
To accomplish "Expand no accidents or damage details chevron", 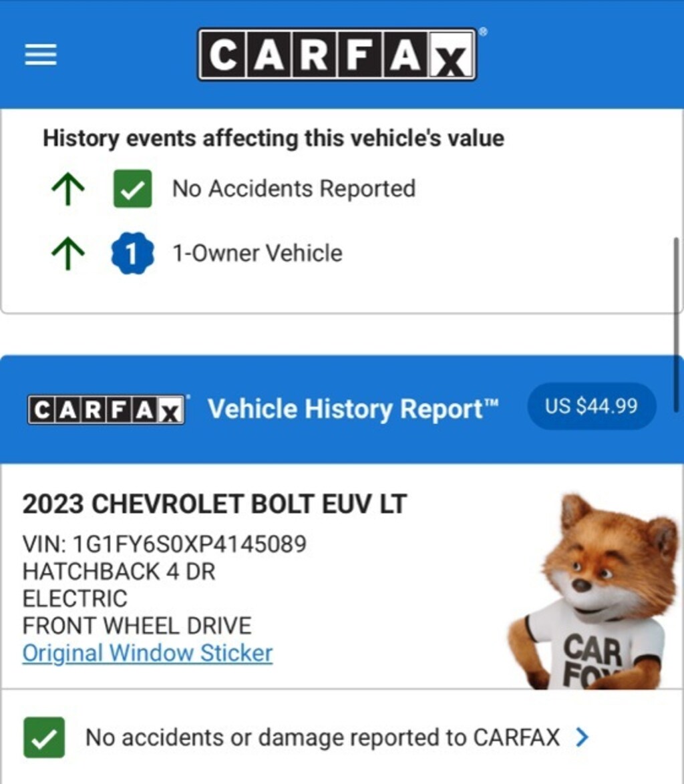I will 582,737.
